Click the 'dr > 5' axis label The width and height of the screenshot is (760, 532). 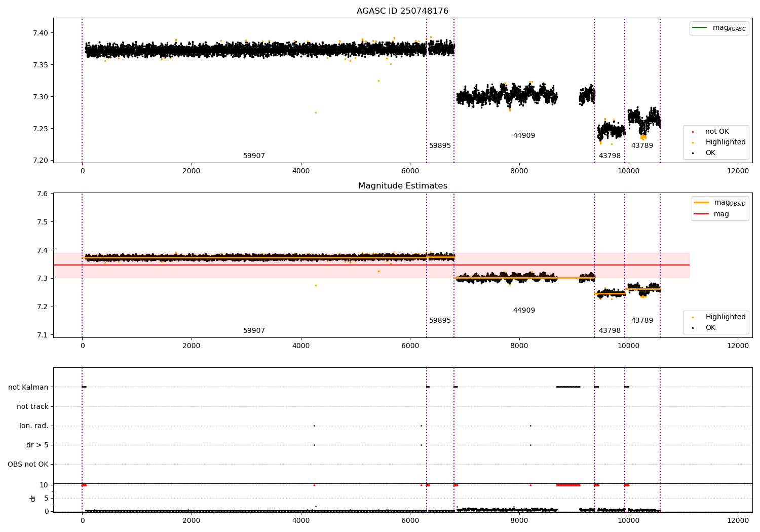(37, 445)
